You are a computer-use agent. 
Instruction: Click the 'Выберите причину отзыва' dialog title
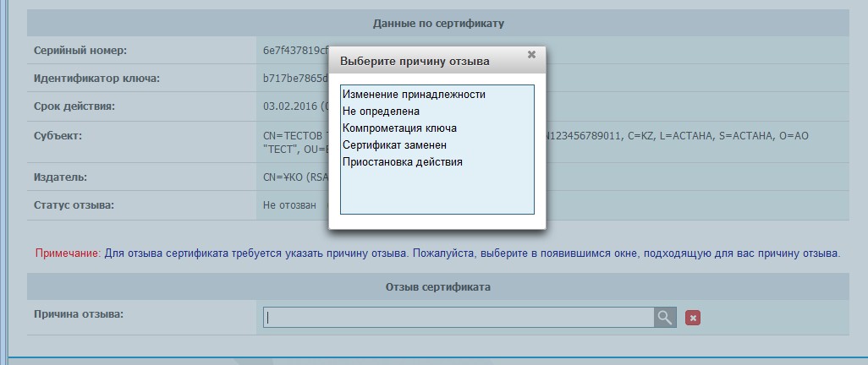pyautogui.click(x=414, y=62)
